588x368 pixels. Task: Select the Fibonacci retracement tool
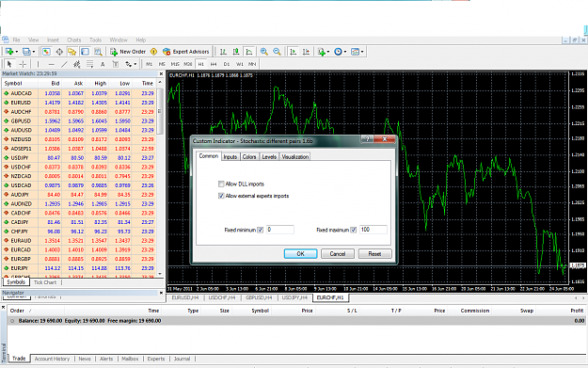[89, 64]
